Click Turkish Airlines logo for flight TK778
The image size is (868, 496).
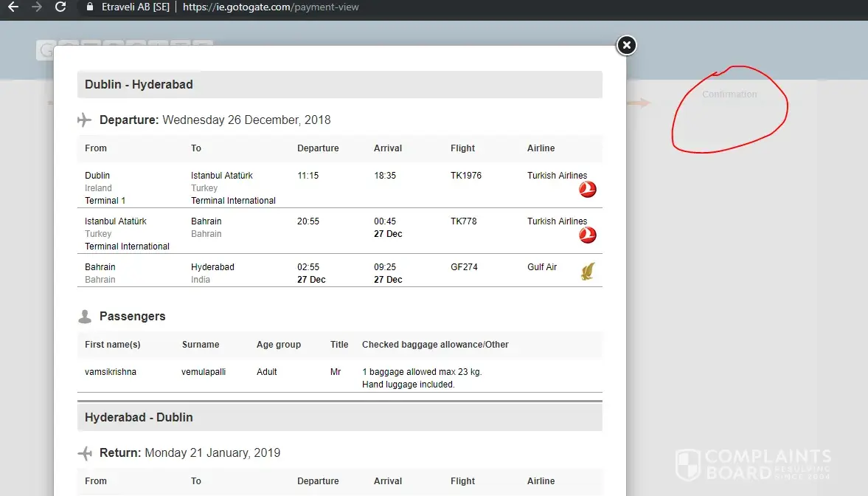(x=587, y=235)
